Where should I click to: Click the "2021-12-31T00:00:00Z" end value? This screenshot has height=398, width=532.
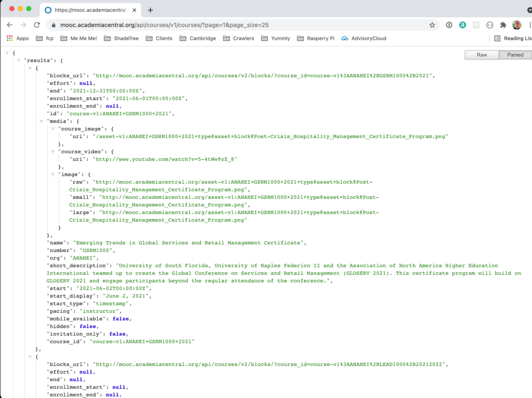(106, 91)
